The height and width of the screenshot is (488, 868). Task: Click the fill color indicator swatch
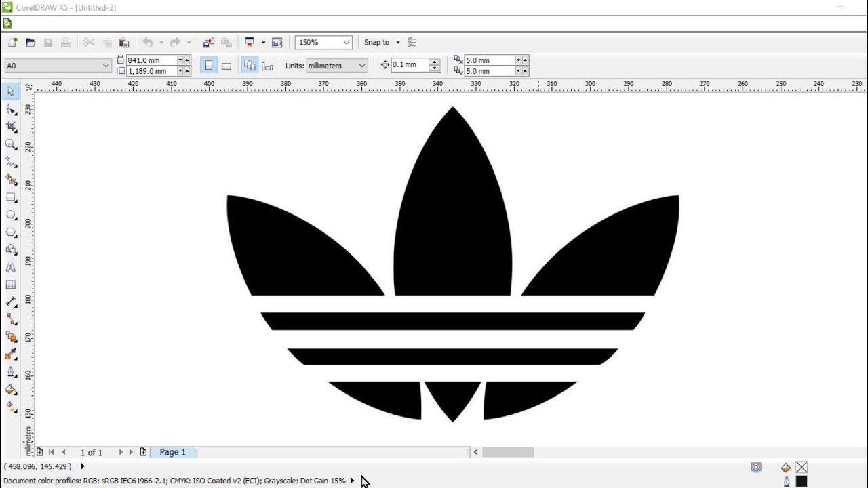[802, 467]
